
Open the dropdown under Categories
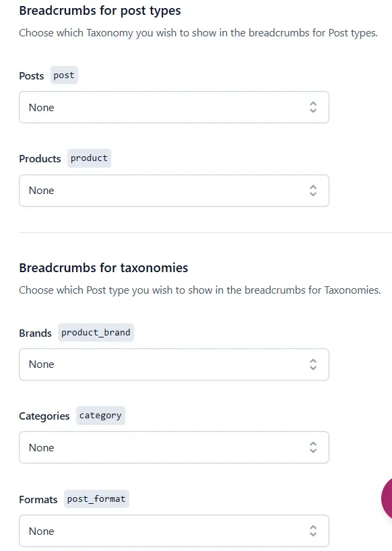point(174,447)
